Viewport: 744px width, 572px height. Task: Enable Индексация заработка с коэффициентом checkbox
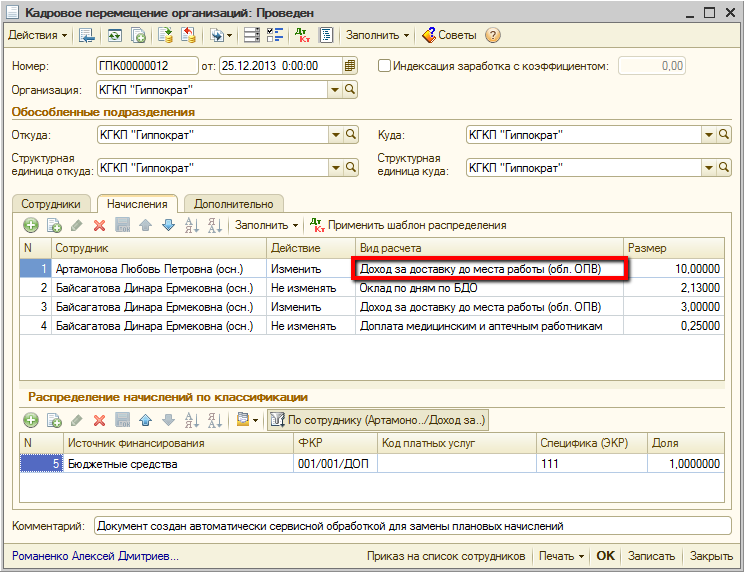click(385, 66)
